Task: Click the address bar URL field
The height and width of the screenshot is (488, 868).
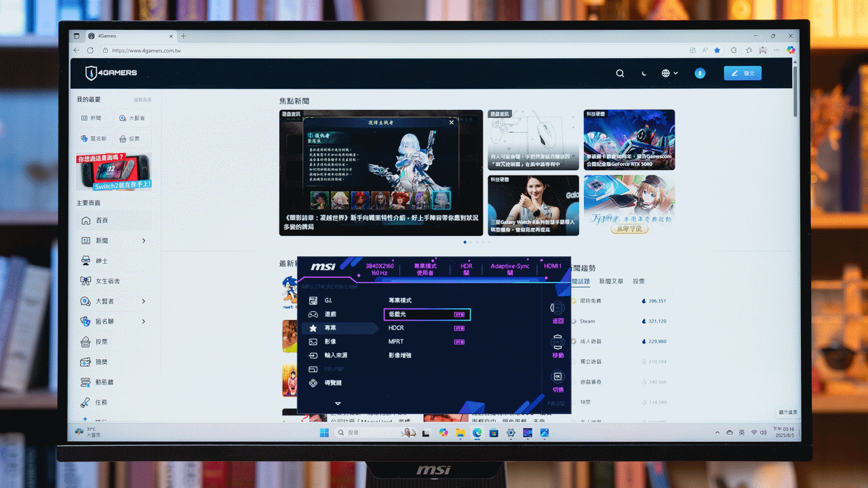Action: [x=393, y=50]
